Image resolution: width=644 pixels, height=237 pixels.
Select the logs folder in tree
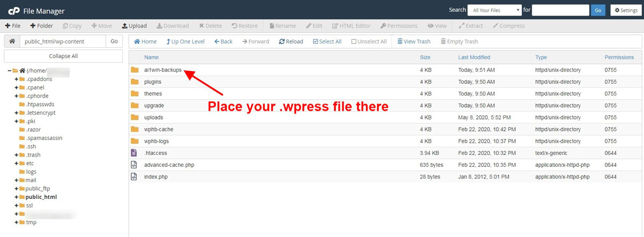tap(31, 172)
